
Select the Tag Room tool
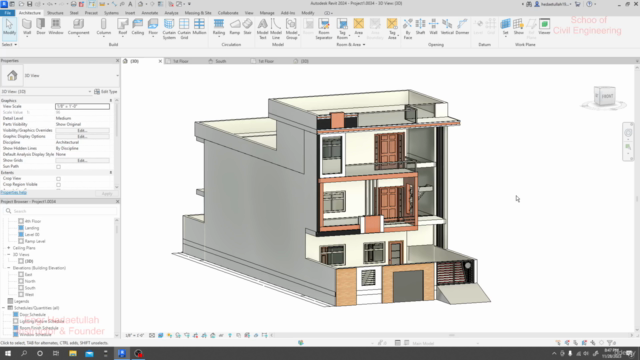tap(342, 29)
